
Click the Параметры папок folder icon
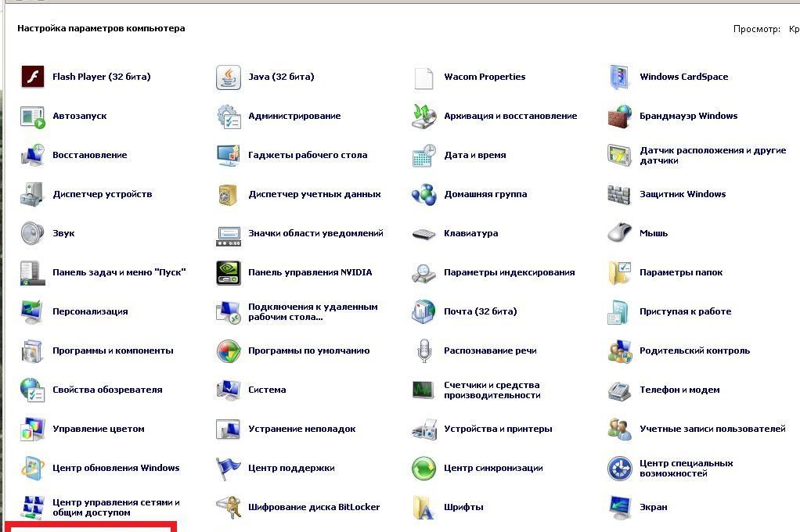(x=620, y=273)
